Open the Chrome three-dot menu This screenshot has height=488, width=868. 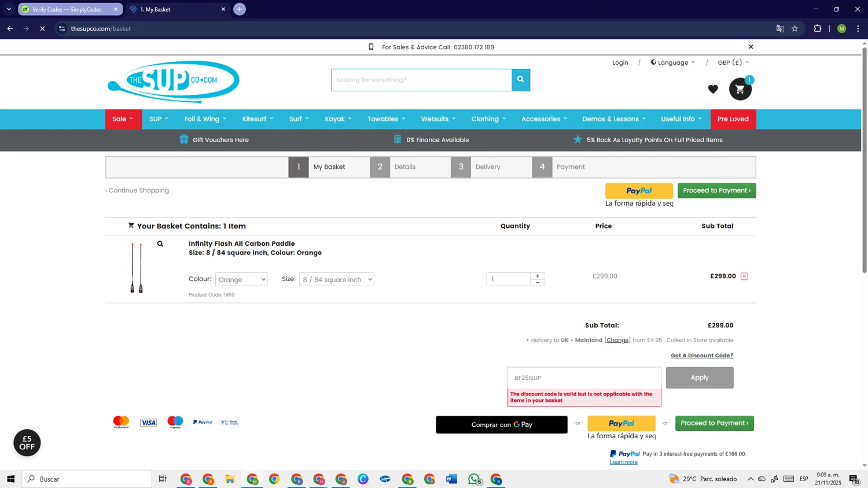[858, 28]
